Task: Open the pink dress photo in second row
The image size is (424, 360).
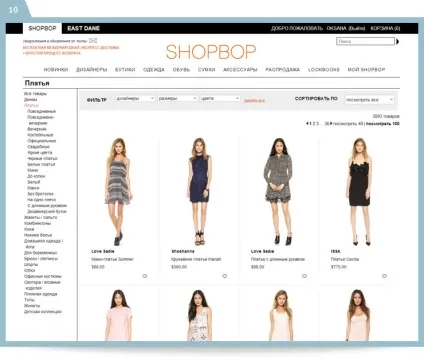Action: [x=119, y=315]
